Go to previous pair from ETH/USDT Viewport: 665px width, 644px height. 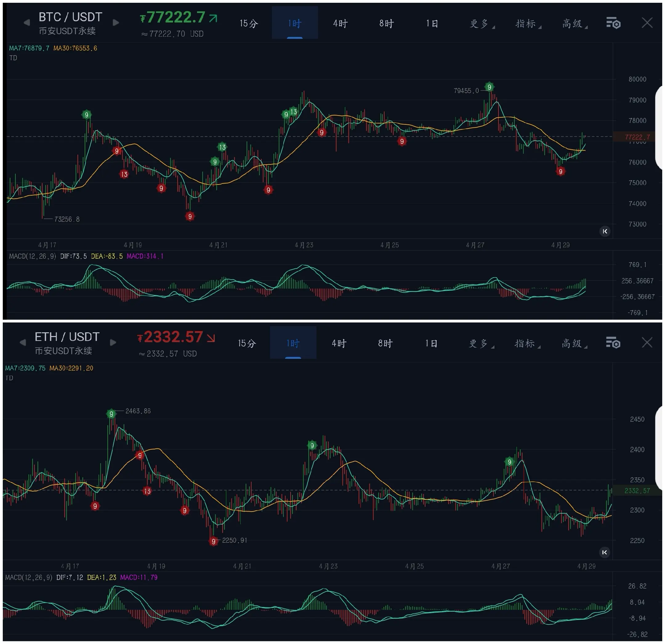(x=23, y=342)
